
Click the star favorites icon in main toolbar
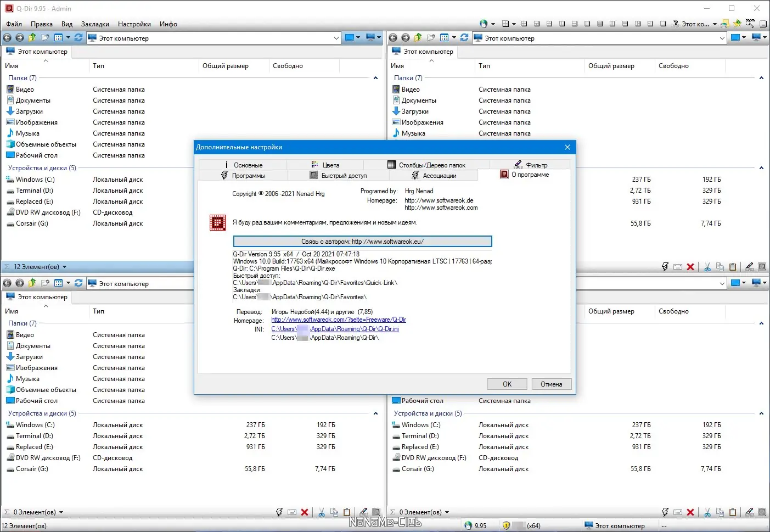pos(737,24)
